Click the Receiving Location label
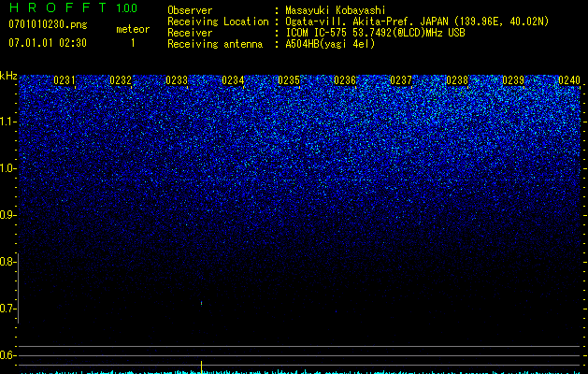Viewport: 588px width, 374px height. 218,22
